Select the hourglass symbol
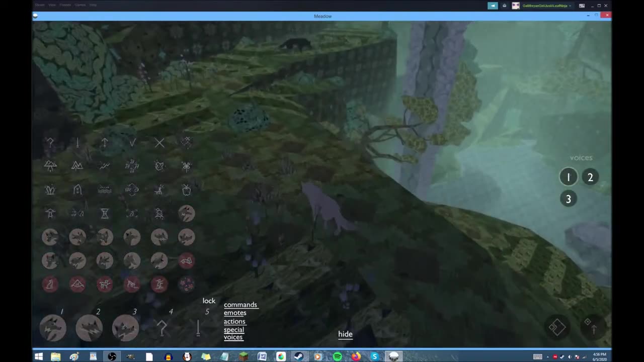 click(x=105, y=214)
